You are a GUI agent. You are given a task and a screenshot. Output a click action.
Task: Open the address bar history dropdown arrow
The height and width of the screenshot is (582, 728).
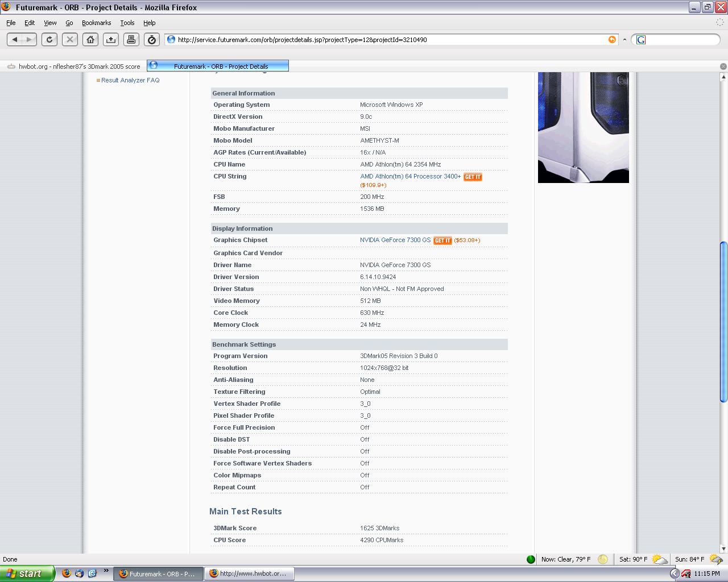coord(624,39)
